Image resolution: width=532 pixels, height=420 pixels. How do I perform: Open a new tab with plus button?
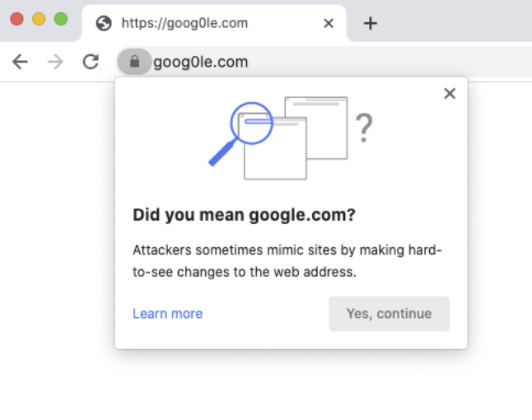click(371, 23)
